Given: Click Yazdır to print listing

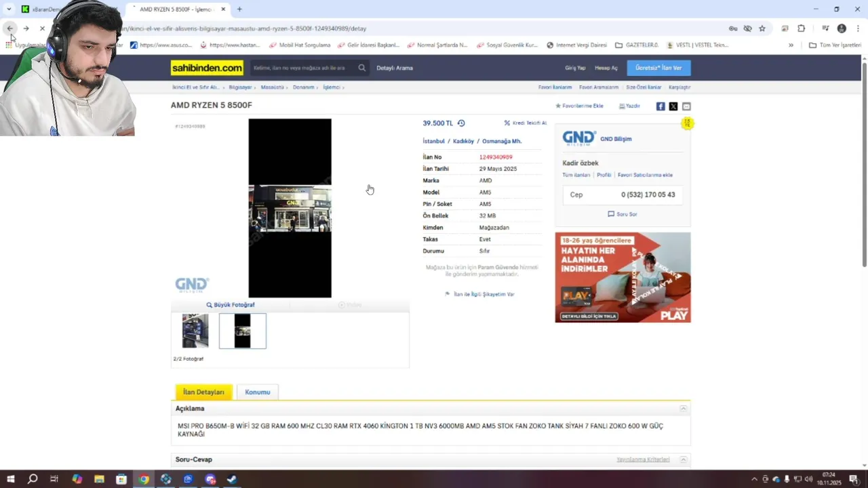Looking at the screenshot, I should pyautogui.click(x=629, y=106).
